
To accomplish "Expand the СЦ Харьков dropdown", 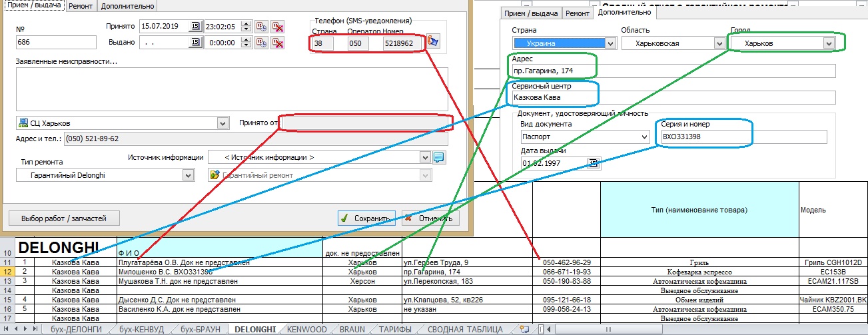I will click(222, 123).
